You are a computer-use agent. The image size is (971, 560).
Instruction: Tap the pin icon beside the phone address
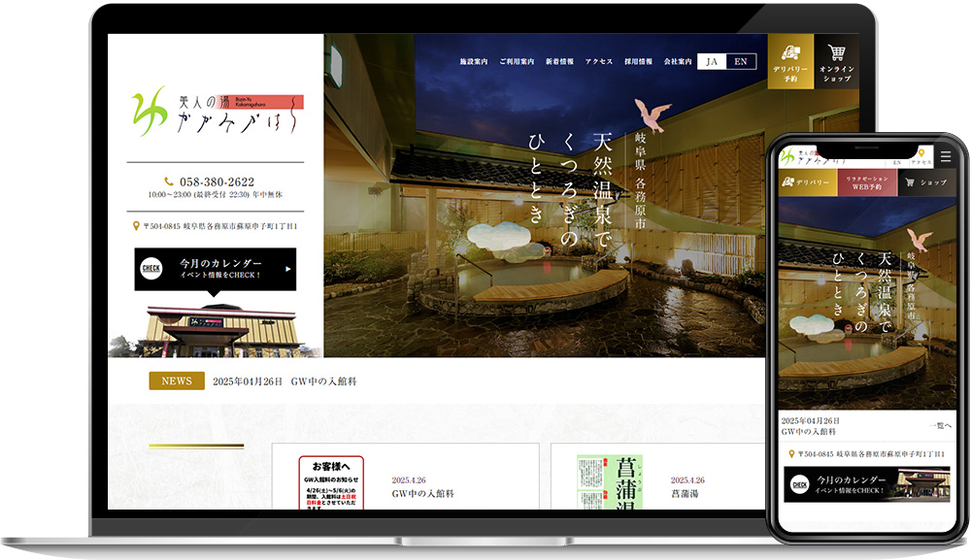pyautogui.click(x=790, y=454)
